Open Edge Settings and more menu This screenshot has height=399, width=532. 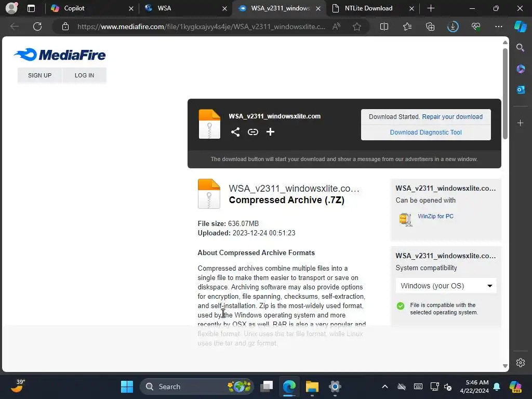click(x=498, y=26)
